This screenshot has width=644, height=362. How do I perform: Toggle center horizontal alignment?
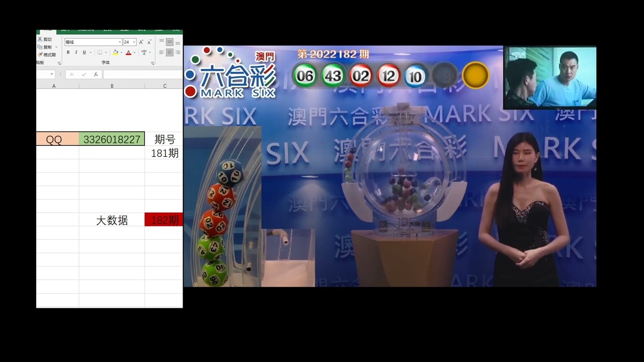pyautogui.click(x=170, y=52)
